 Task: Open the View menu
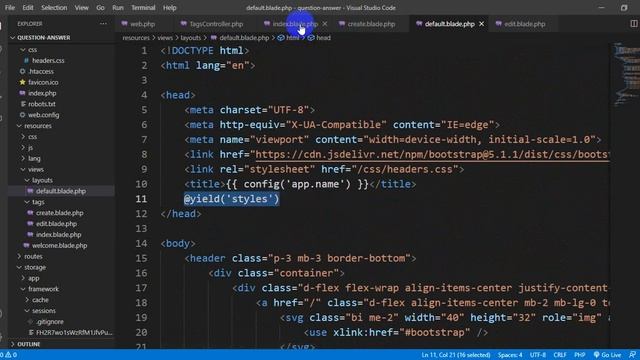[x=81, y=7]
